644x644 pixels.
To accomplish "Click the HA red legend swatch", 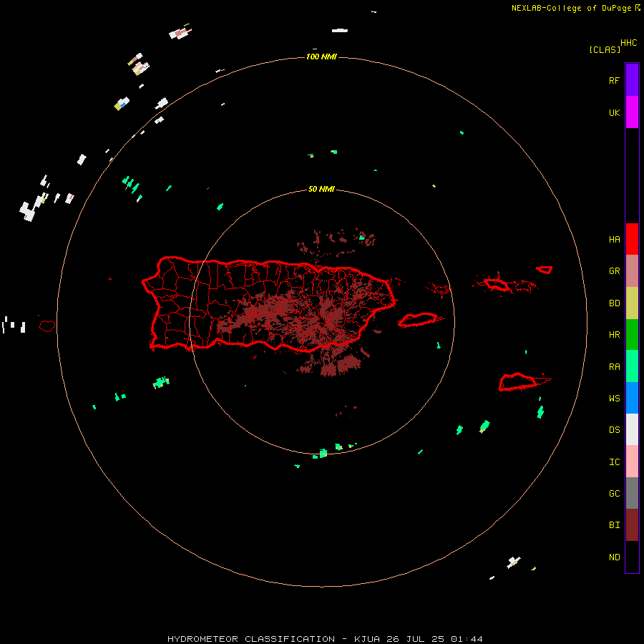I will click(632, 239).
